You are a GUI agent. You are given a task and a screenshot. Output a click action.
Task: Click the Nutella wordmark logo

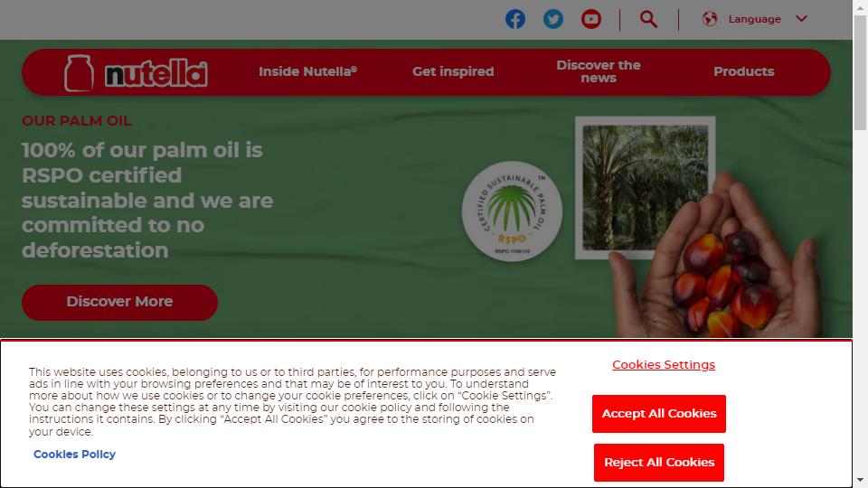click(156, 73)
